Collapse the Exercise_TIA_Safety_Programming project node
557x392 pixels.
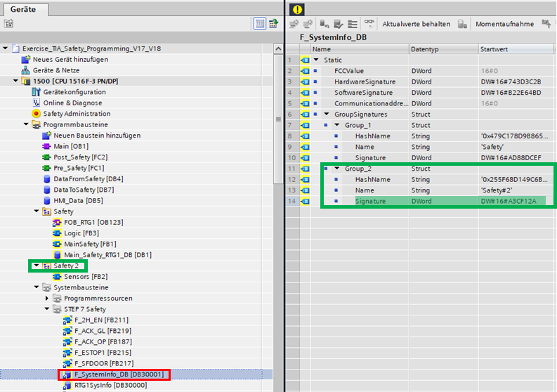6,48
